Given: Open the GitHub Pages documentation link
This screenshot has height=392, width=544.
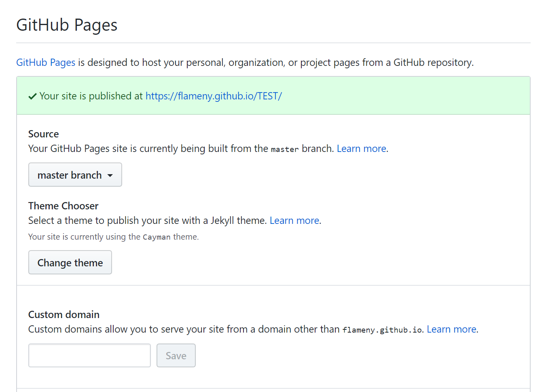Looking at the screenshot, I should tap(46, 63).
